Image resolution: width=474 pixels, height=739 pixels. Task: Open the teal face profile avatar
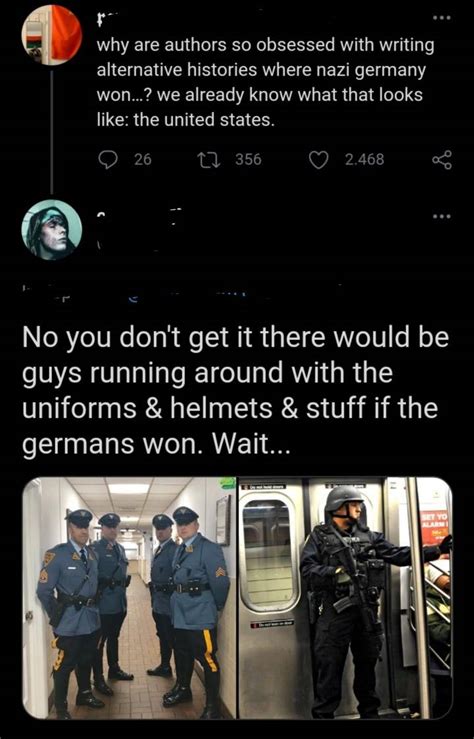coord(52,230)
